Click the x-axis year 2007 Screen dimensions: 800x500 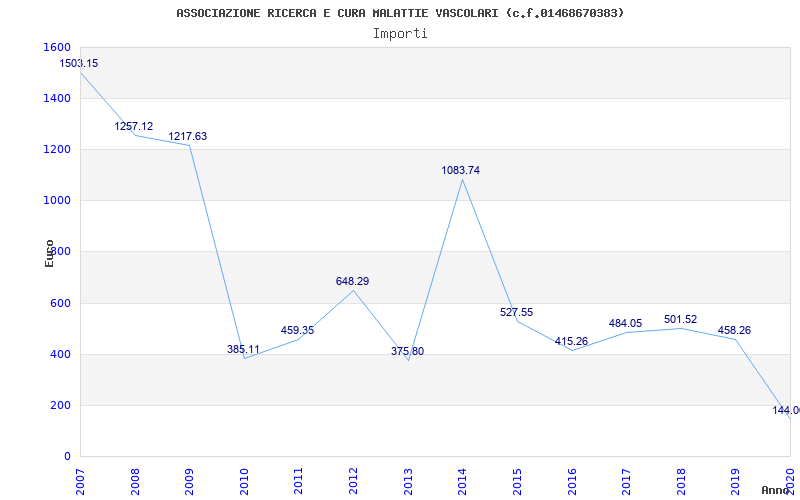(x=80, y=481)
